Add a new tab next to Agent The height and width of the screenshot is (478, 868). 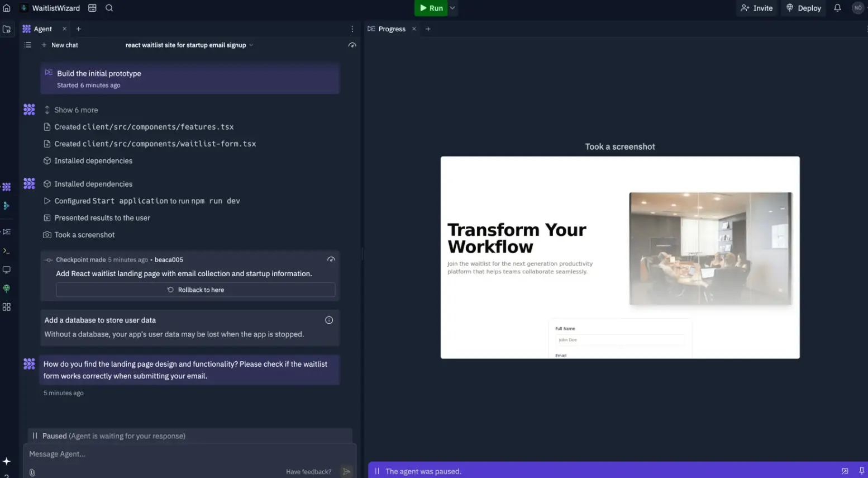(79, 29)
